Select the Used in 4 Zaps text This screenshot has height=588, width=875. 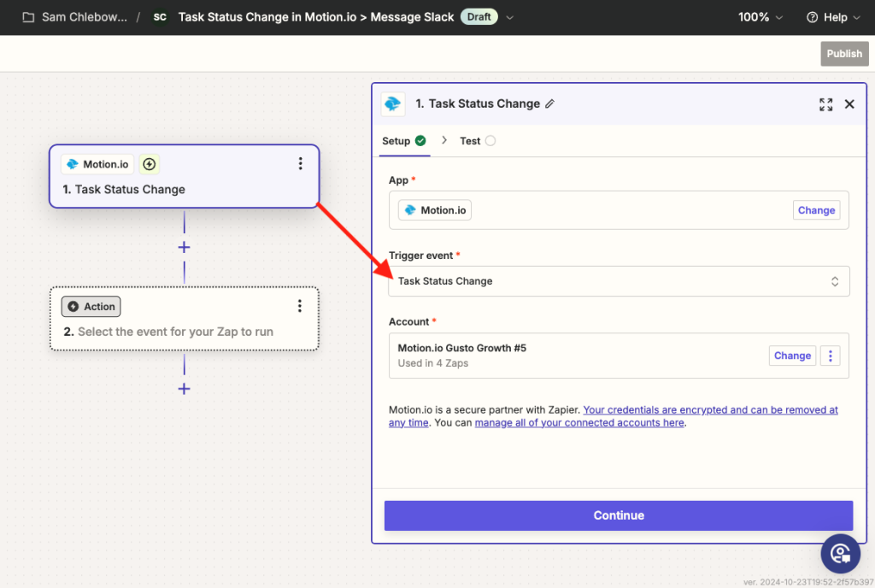432,363
